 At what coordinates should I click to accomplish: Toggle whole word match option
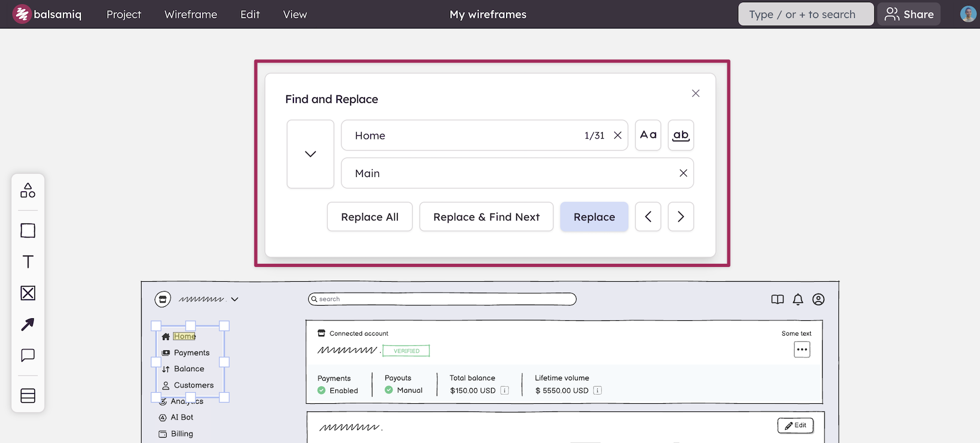681,135
